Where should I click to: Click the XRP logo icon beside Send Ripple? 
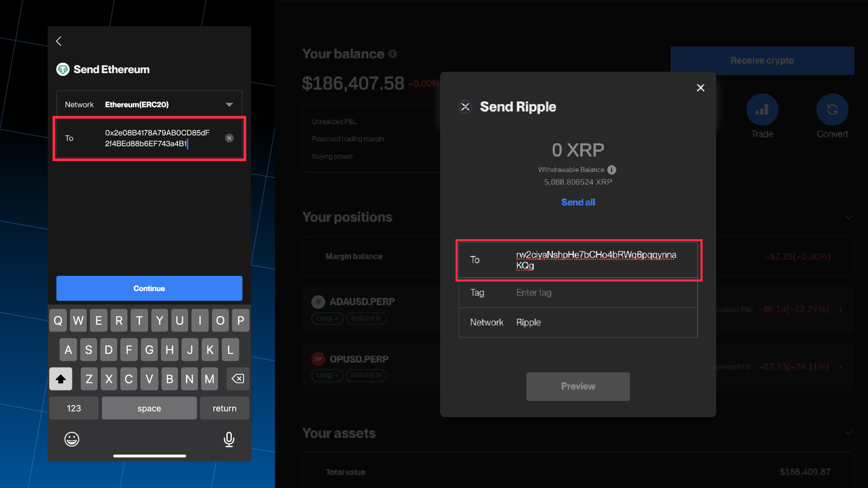click(465, 107)
